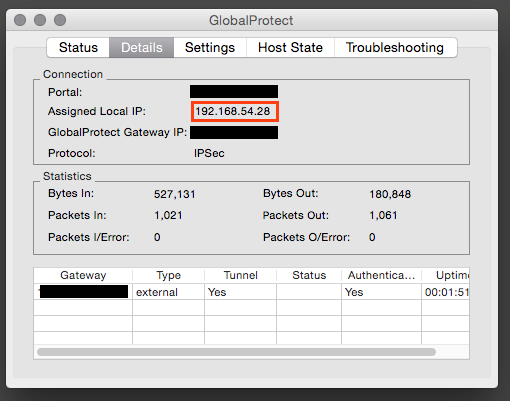Click the 'Connection' group title

point(73,74)
